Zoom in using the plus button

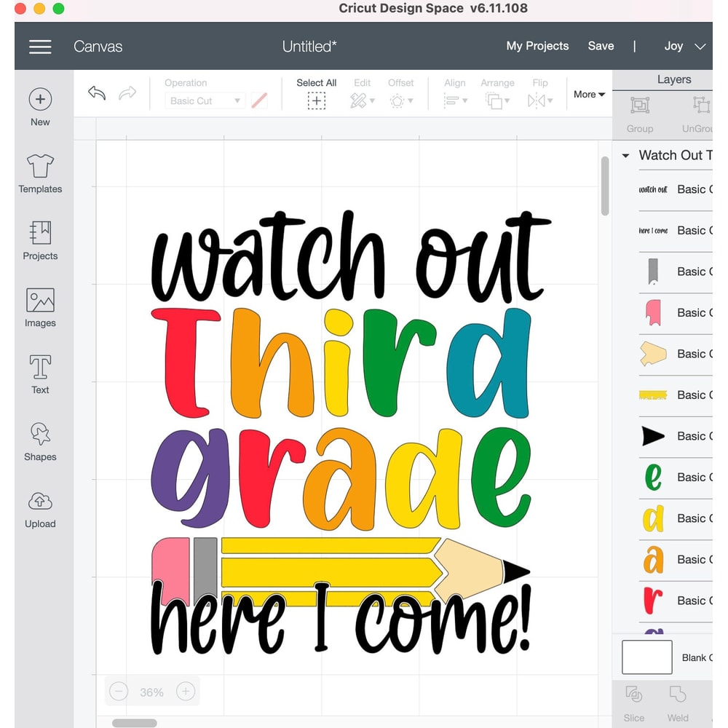coord(186,691)
